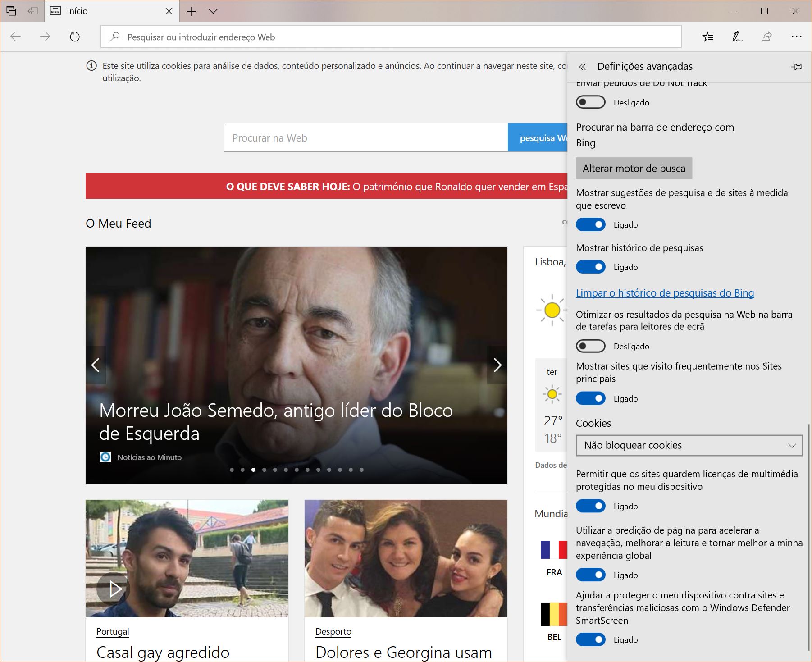Toggle Do Not Track requests switch
The height and width of the screenshot is (662, 812).
(591, 102)
